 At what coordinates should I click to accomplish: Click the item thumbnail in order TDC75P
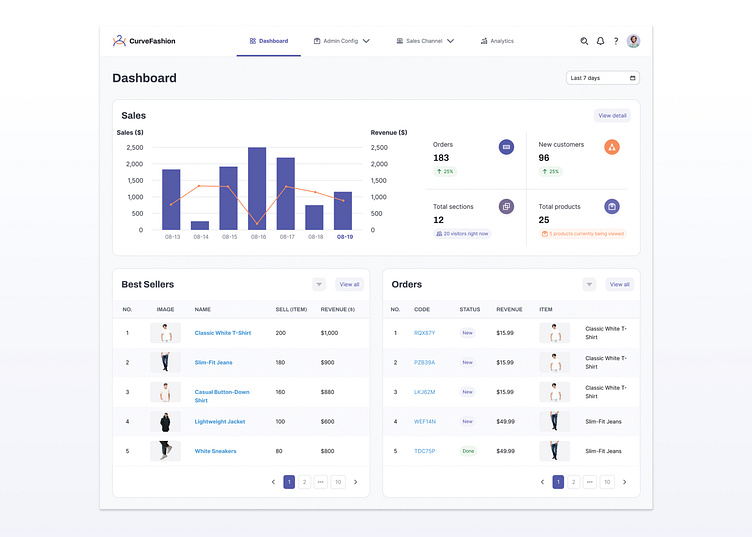pos(554,451)
